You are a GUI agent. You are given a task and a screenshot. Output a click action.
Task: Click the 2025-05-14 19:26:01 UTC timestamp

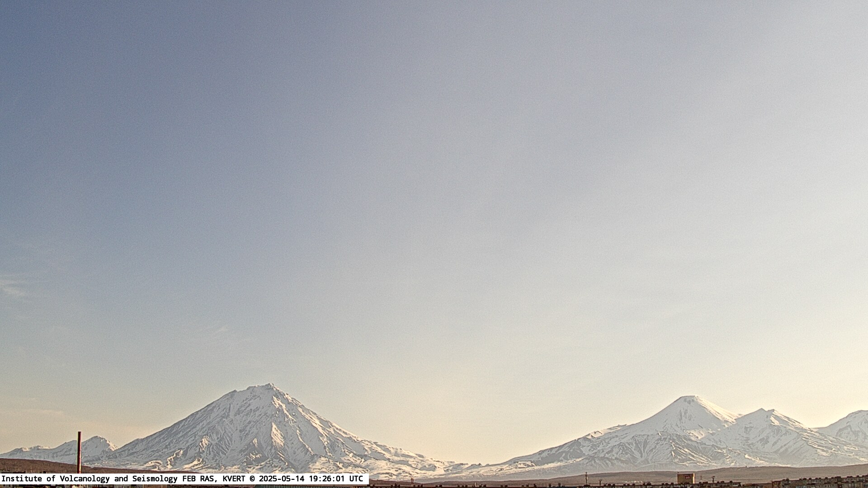[x=311, y=479]
